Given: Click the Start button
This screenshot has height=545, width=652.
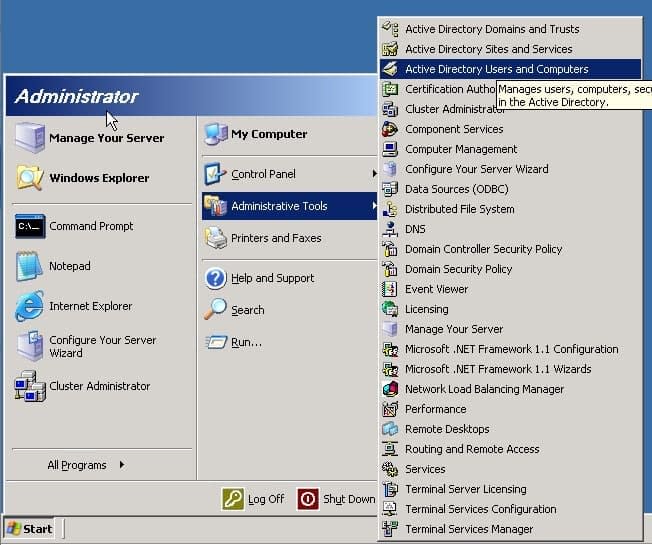Looking at the screenshot, I should pyautogui.click(x=29, y=529).
